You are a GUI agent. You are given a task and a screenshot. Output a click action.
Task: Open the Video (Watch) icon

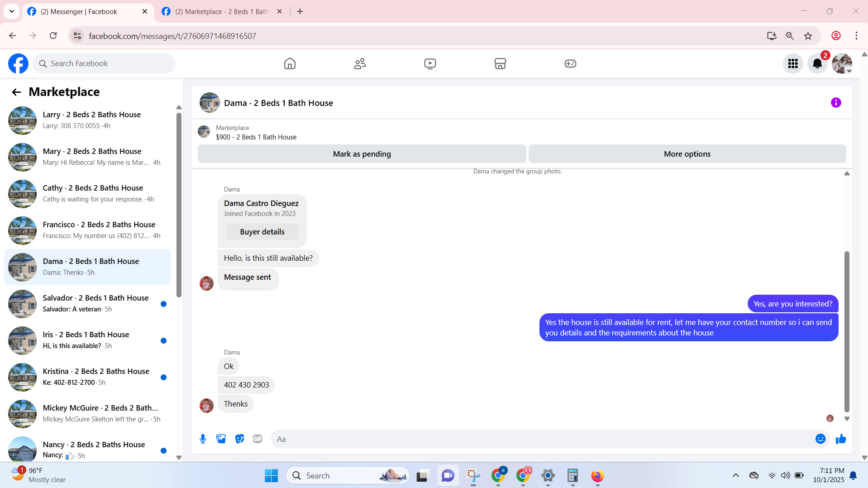pyautogui.click(x=430, y=64)
